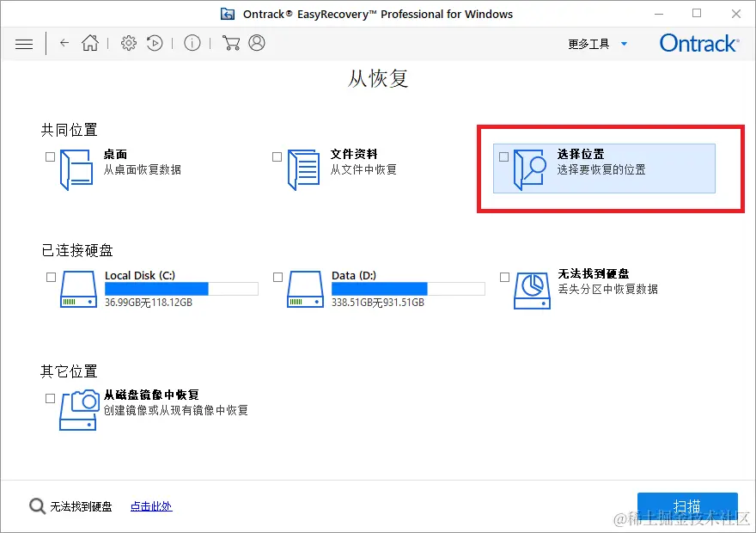Click the 点击此处 link

click(151, 506)
